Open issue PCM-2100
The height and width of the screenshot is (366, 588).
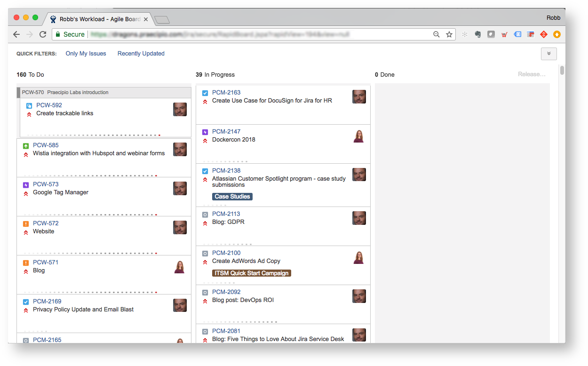coord(226,253)
